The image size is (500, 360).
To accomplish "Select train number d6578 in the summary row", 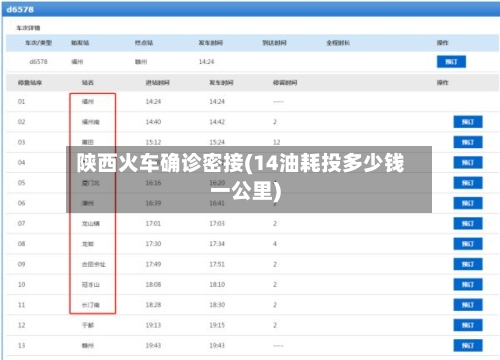I will click(x=38, y=62).
